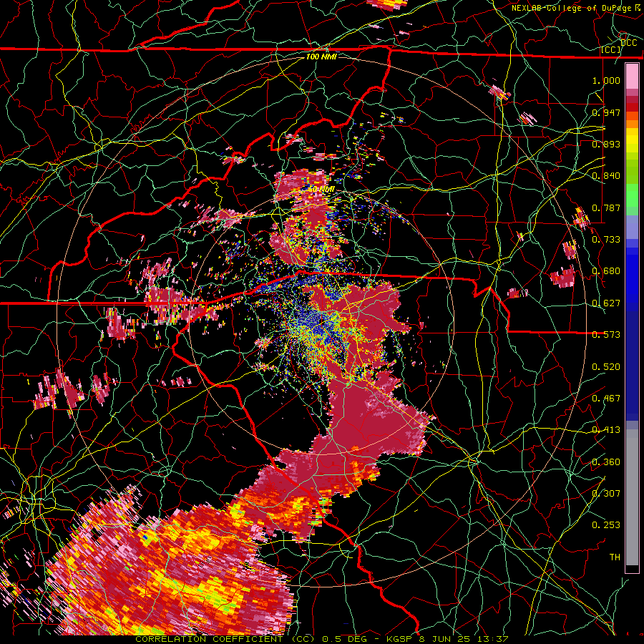This screenshot has height=644, width=644.
Task: Select the 0.307 scale value
Action: (606, 494)
